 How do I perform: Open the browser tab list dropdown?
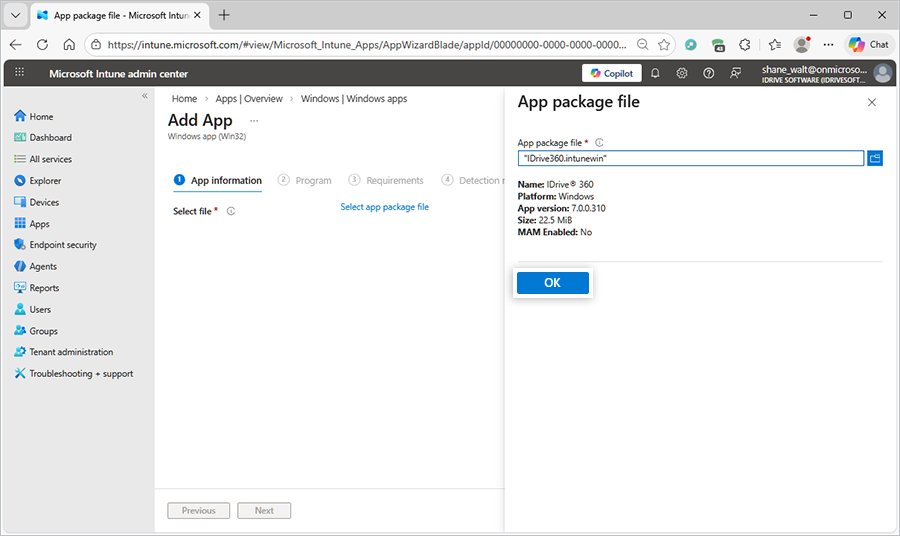(15, 15)
